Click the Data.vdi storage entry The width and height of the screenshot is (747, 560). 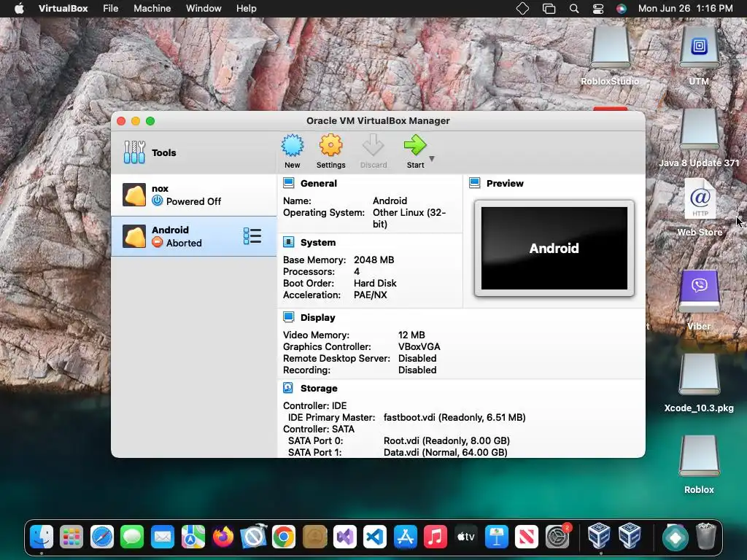446,452
